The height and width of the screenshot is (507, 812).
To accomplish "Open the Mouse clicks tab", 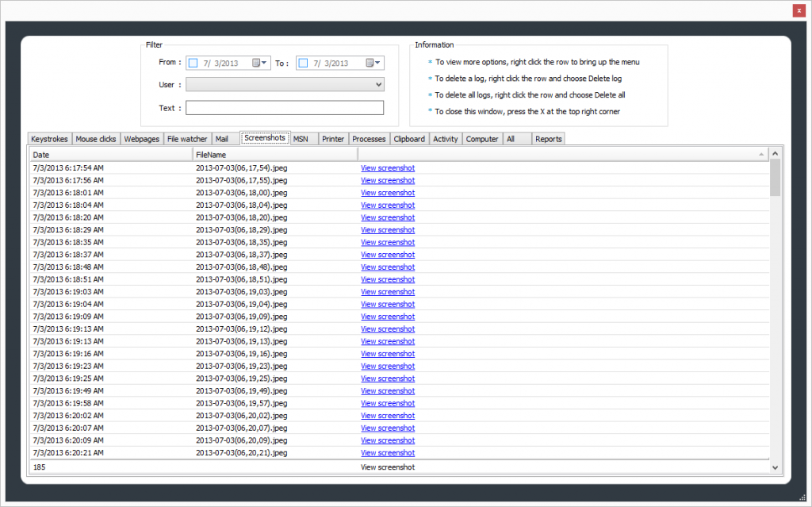I will (x=96, y=139).
